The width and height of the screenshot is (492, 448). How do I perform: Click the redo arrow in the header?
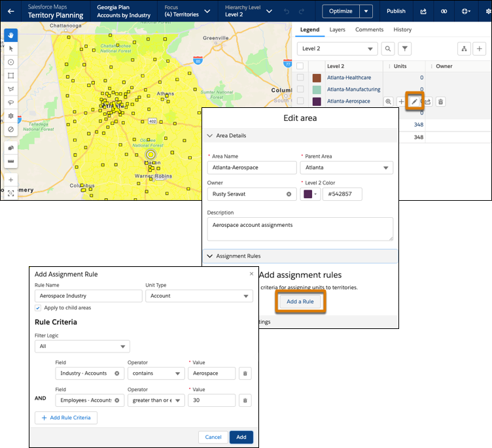(x=302, y=11)
